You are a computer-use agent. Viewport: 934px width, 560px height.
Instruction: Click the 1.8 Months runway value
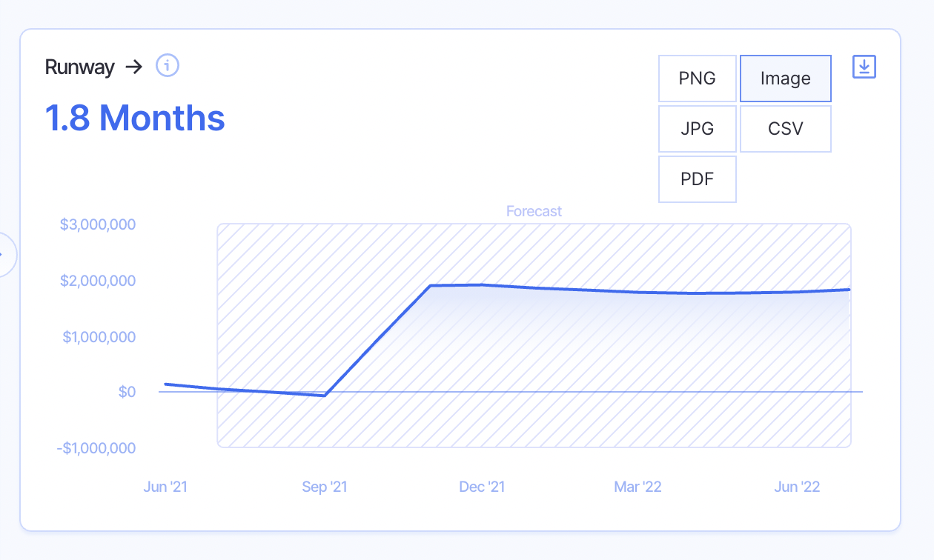point(135,118)
